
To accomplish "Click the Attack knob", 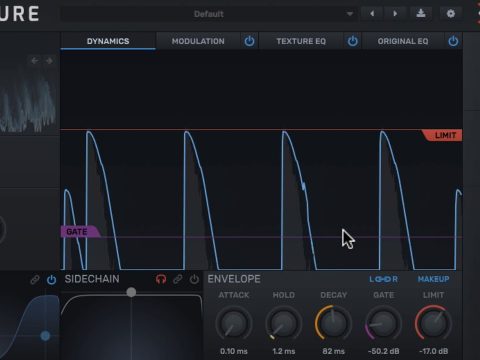I will [x=234, y=323].
